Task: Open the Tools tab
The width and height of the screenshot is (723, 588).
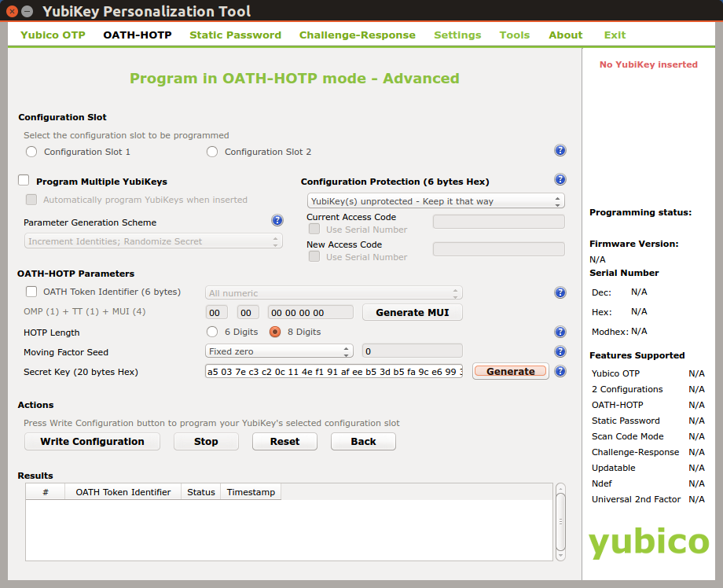Action: pos(515,35)
